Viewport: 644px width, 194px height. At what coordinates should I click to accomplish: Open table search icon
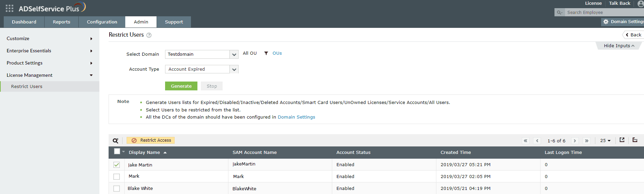coord(115,141)
